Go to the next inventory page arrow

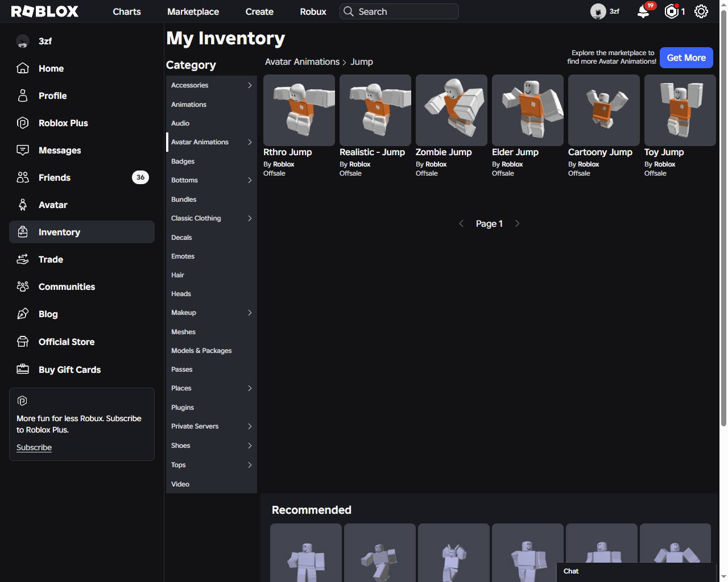click(517, 223)
